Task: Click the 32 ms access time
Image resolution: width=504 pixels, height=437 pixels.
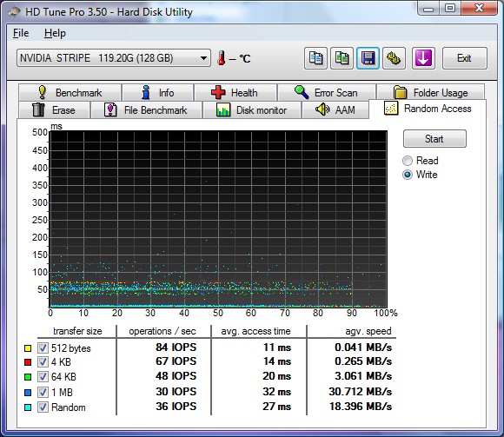Action: (276, 392)
